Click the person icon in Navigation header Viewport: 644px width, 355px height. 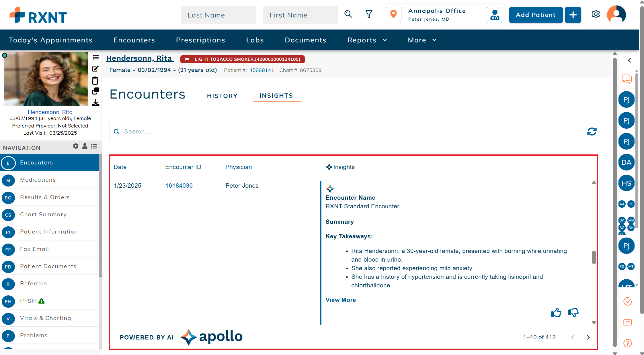[x=85, y=146]
